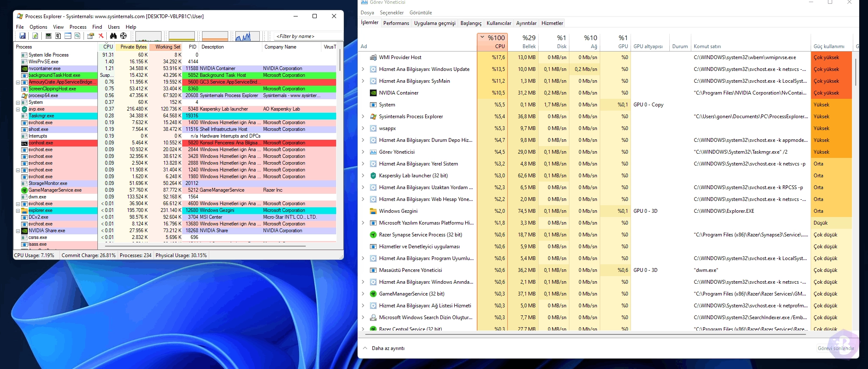This screenshot has width=868, height=369.
Task: Click the Kill Process red X icon
Action: [101, 36]
